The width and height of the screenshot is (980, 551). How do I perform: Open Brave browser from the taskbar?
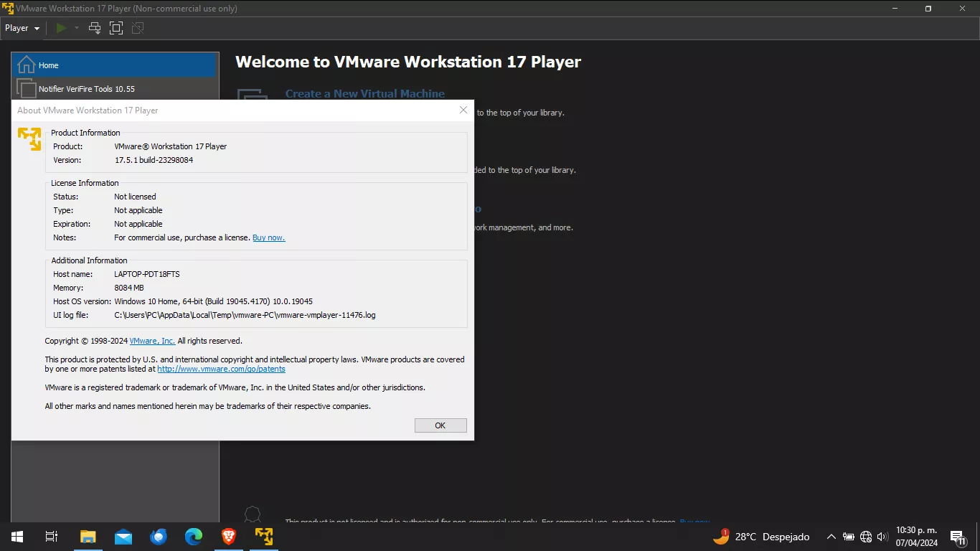click(229, 537)
